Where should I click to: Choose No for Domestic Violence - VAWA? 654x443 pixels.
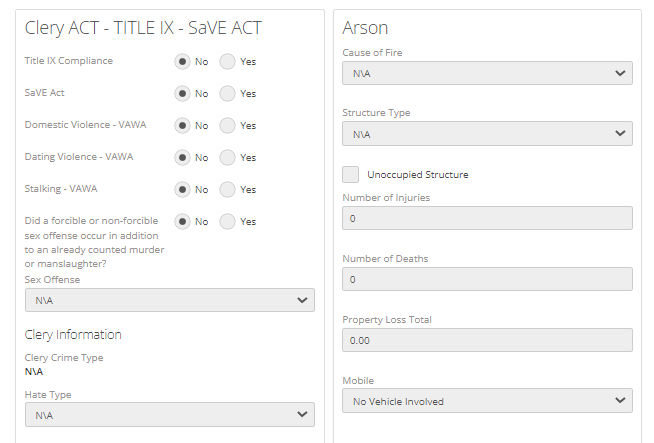tap(182, 126)
